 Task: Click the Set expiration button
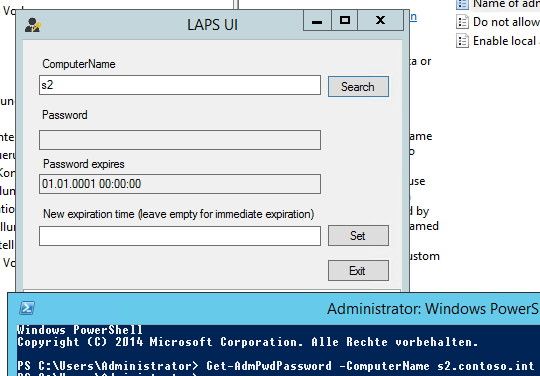(358, 236)
